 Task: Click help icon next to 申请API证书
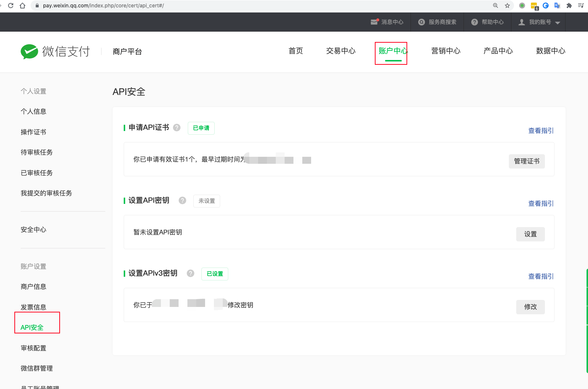177,128
